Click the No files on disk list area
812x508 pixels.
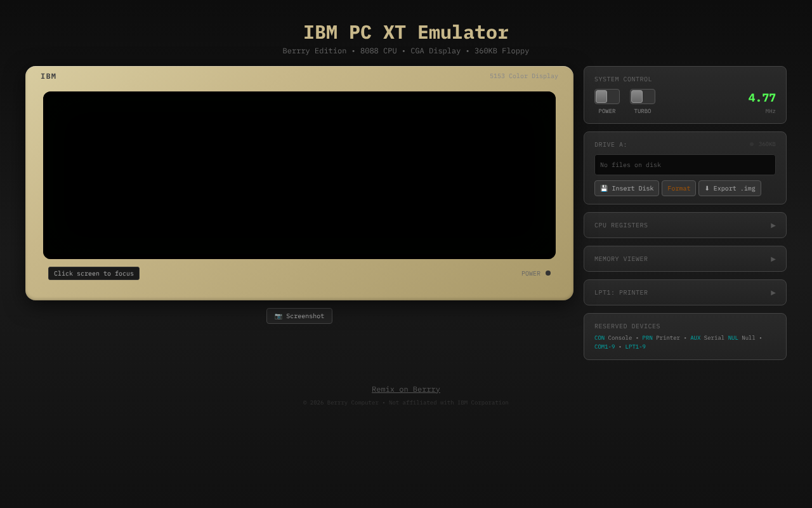[x=684, y=164]
